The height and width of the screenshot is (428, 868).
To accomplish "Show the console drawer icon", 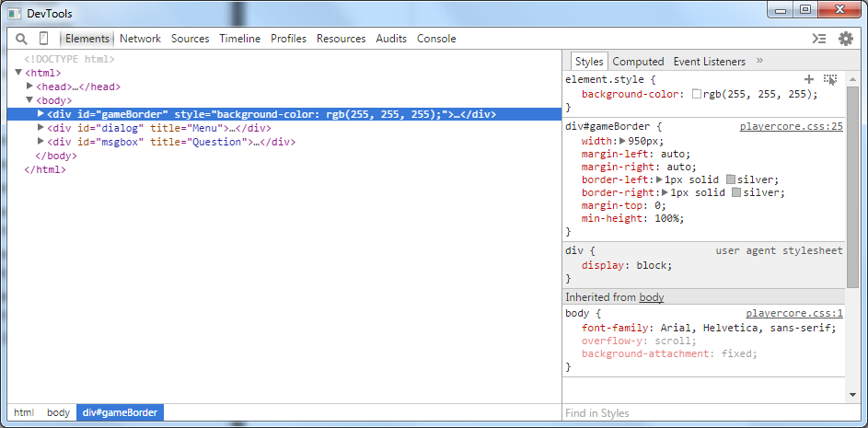I will [x=819, y=39].
